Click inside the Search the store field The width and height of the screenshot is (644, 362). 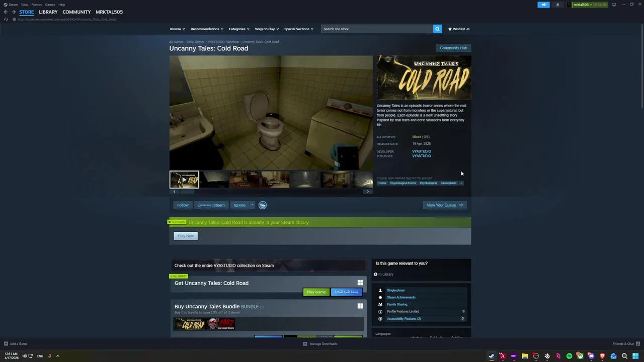(377, 29)
